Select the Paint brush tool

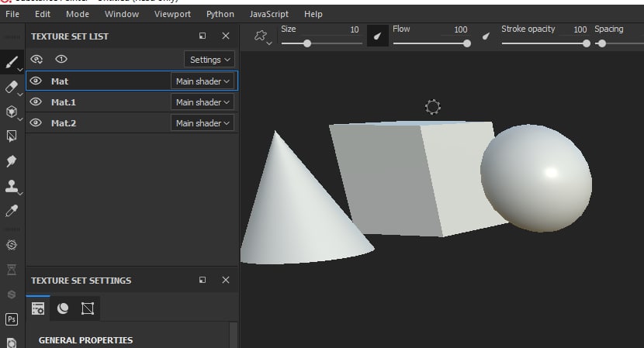pos(11,62)
